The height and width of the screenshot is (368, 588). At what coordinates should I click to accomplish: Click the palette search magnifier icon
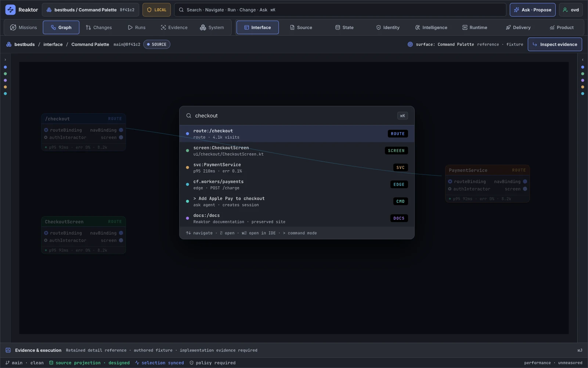[188, 116]
